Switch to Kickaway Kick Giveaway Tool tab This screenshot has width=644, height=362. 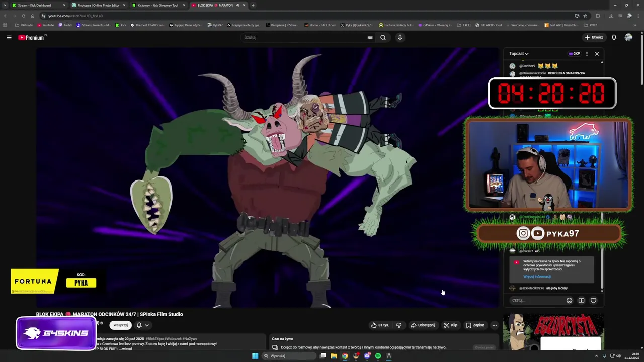(x=158, y=5)
